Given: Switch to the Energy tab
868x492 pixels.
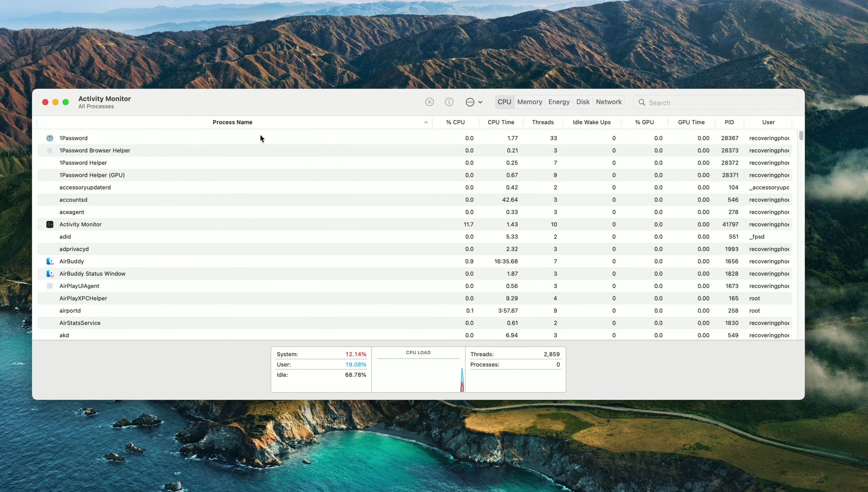Looking at the screenshot, I should click(559, 102).
